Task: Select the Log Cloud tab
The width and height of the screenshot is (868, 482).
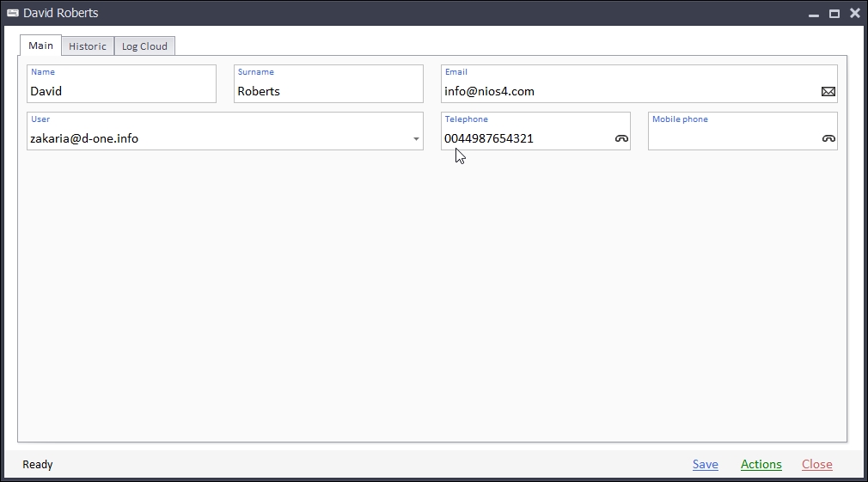Action: [x=144, y=46]
